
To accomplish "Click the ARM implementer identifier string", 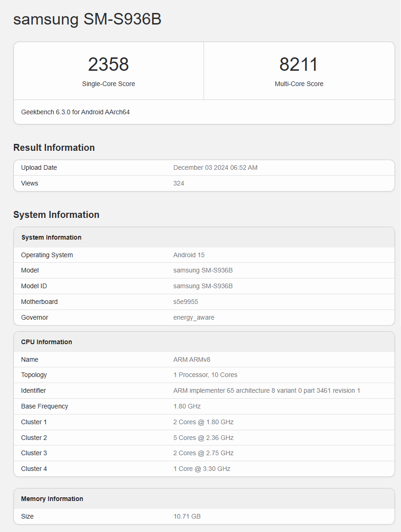I will (x=267, y=390).
